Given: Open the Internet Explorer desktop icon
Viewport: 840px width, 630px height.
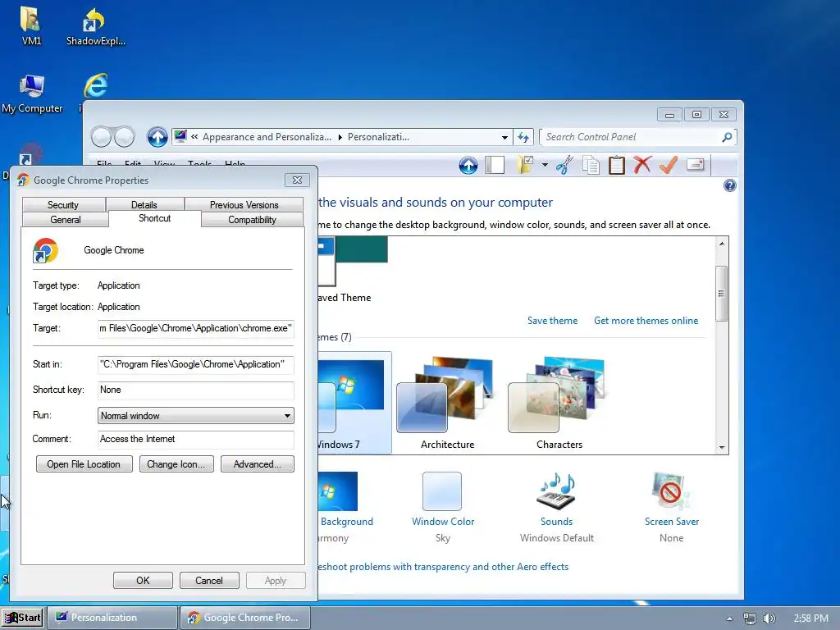Looking at the screenshot, I should tap(96, 85).
